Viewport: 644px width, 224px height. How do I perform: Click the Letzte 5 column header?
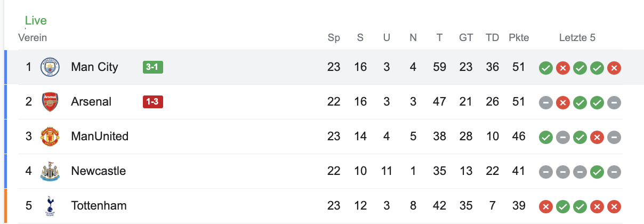577,38
